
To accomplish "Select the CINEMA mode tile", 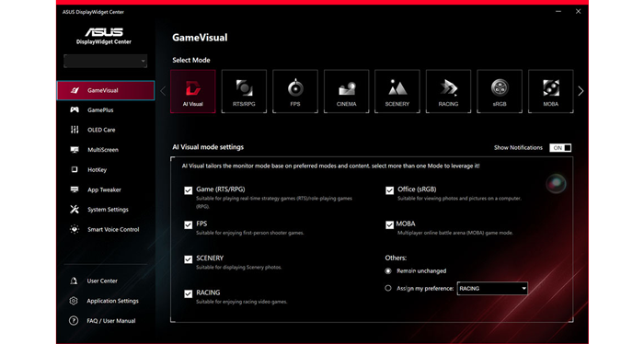I will 346,91.
